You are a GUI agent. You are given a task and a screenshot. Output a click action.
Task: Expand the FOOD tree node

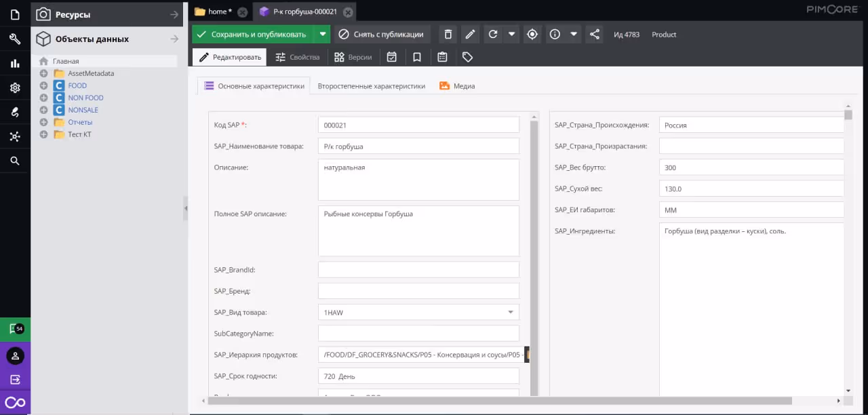[x=43, y=85]
